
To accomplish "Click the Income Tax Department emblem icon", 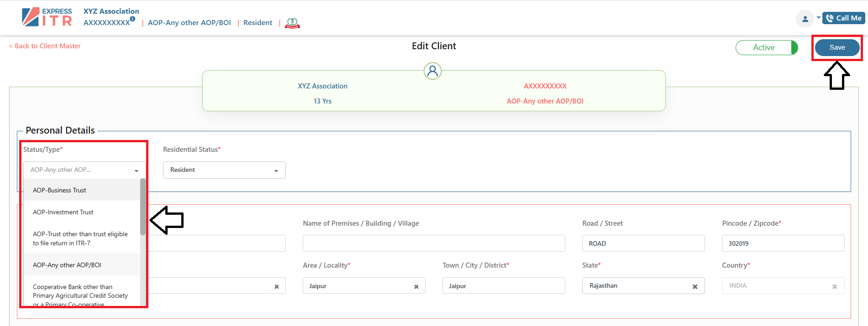I will 292,23.
